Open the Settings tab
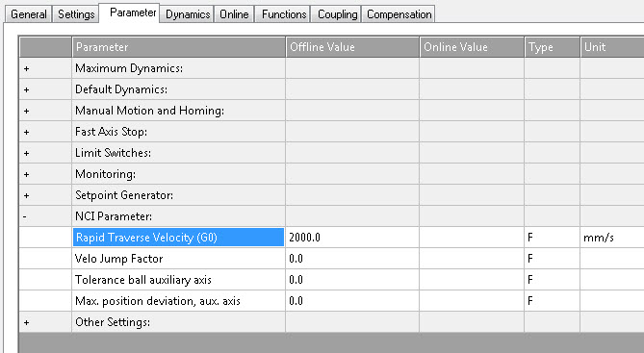 coord(76,14)
